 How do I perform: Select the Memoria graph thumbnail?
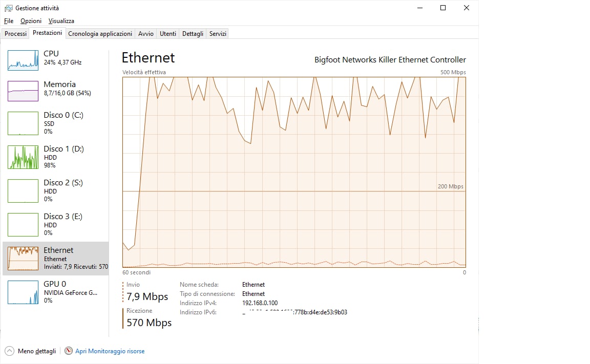click(x=23, y=91)
